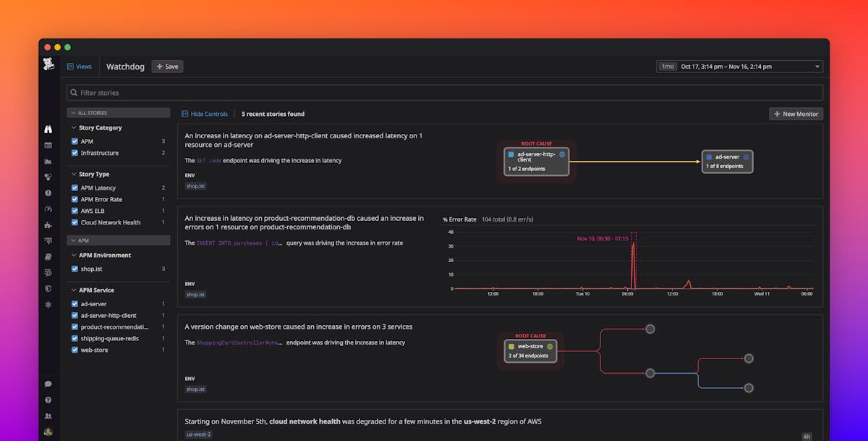
Task: Uncheck the web-store APM Service filter
Action: [x=75, y=350]
